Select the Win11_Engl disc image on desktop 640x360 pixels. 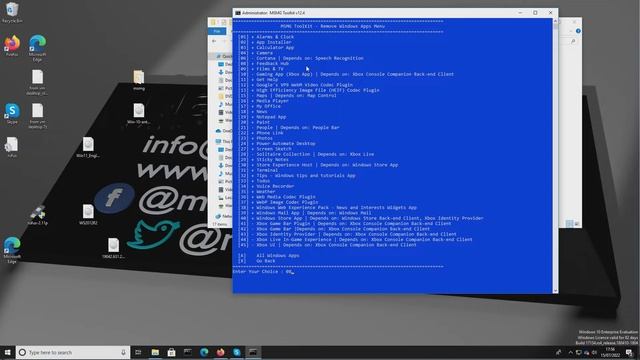88,147
